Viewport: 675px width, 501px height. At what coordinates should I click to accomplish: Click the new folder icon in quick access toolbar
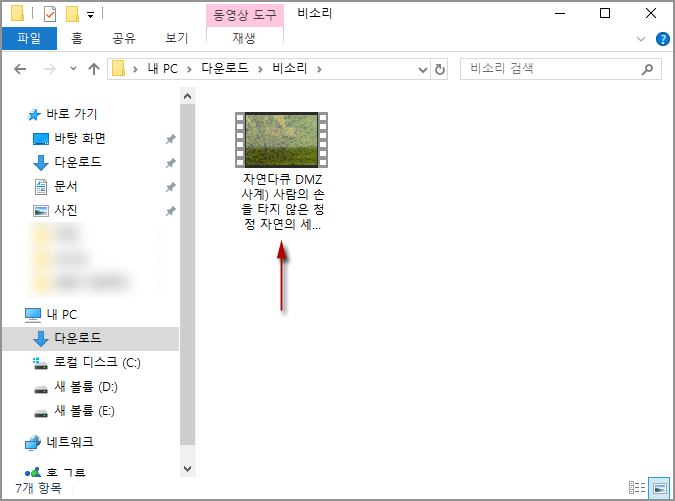[72, 14]
